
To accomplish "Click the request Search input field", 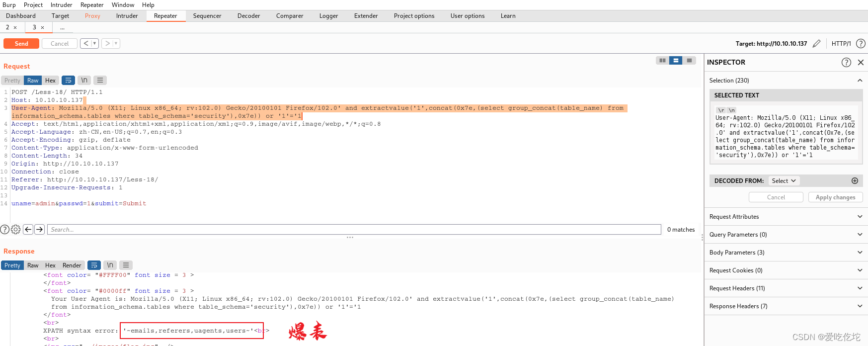I will (x=354, y=229).
